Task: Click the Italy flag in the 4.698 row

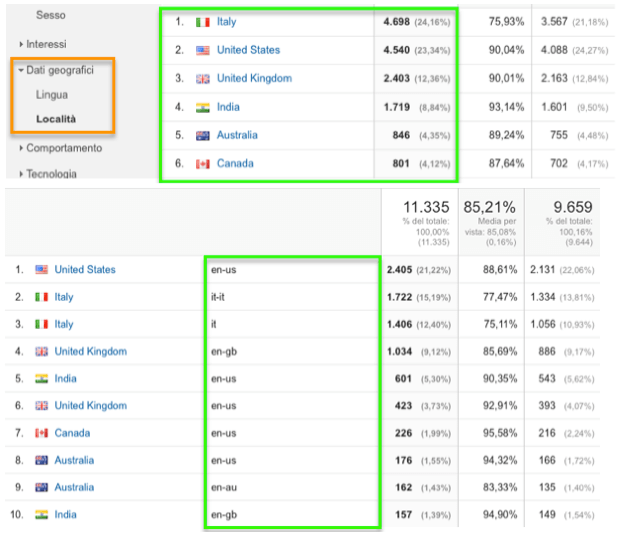Action: pos(203,22)
